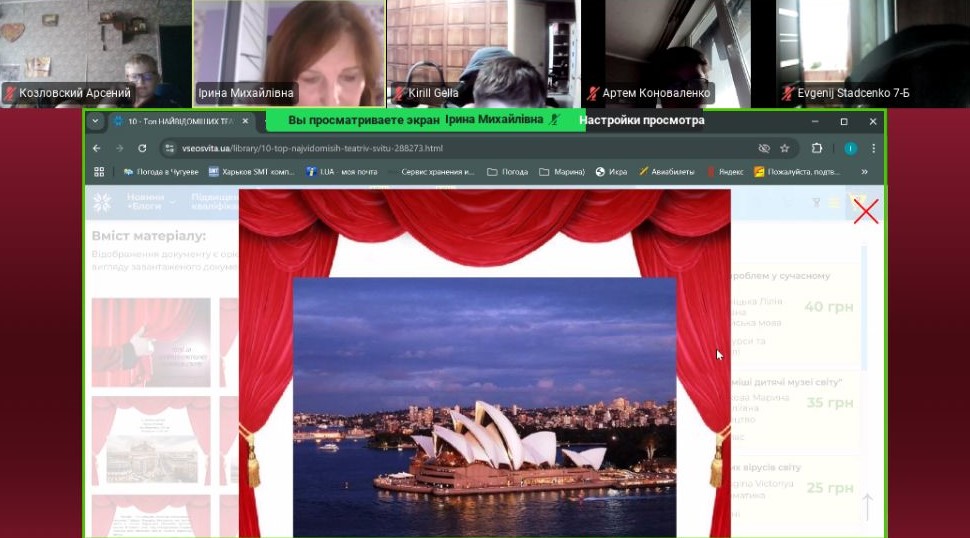Click the address bar URL
This screenshot has width=970, height=538.
(312, 148)
